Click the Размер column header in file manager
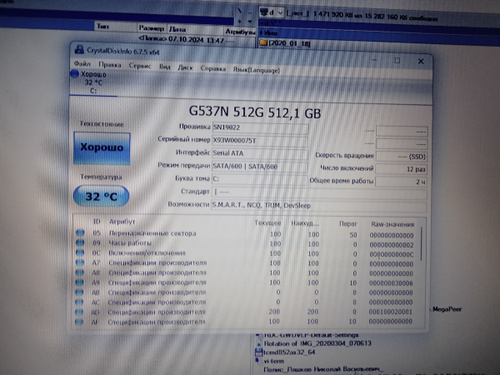500x375 pixels. click(x=152, y=28)
